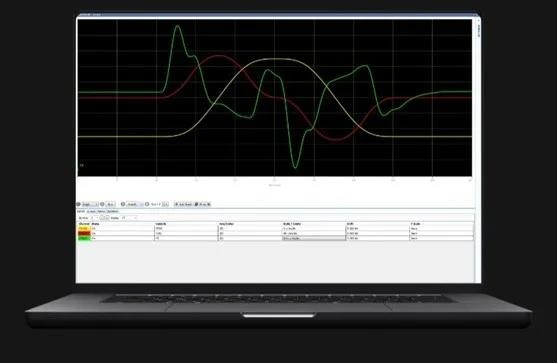Click the stepper box in the scope toolbar
The image size is (557, 363).
tap(165, 204)
